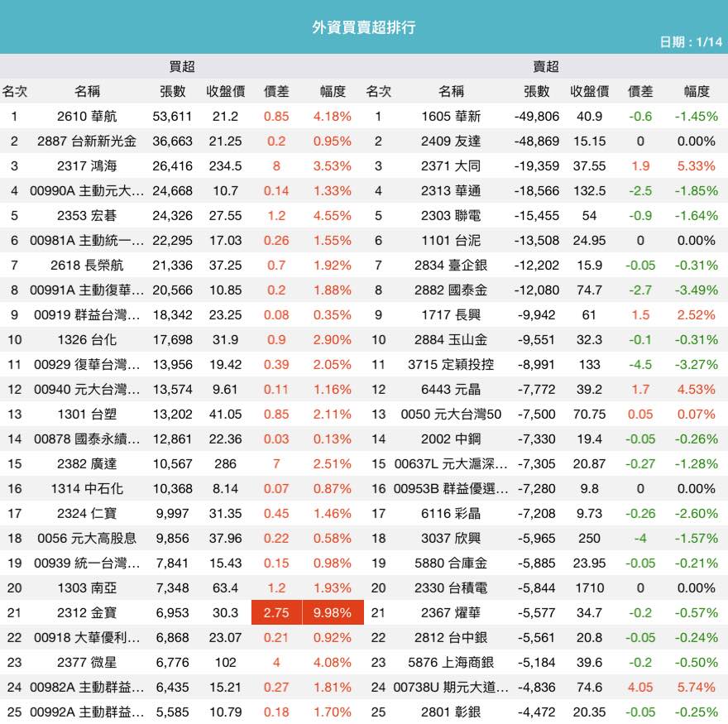Select the 2002 中鋼 stock name

[x=451, y=439]
